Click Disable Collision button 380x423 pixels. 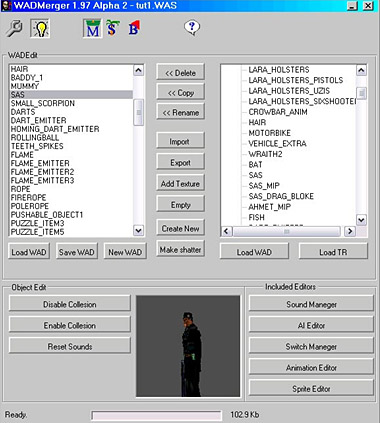[x=70, y=304]
